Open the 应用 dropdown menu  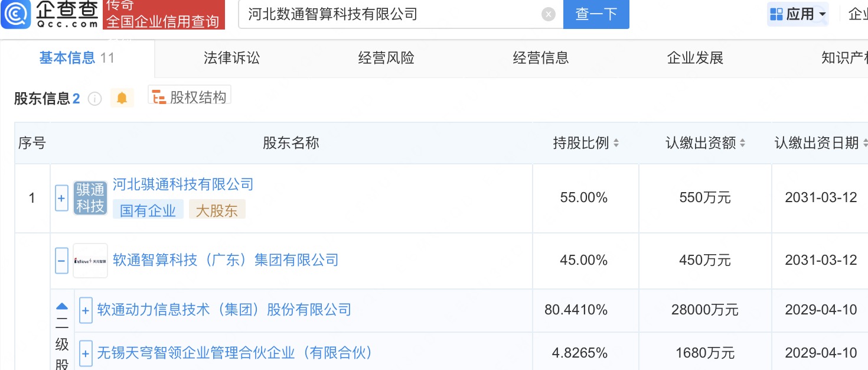pyautogui.click(x=798, y=14)
